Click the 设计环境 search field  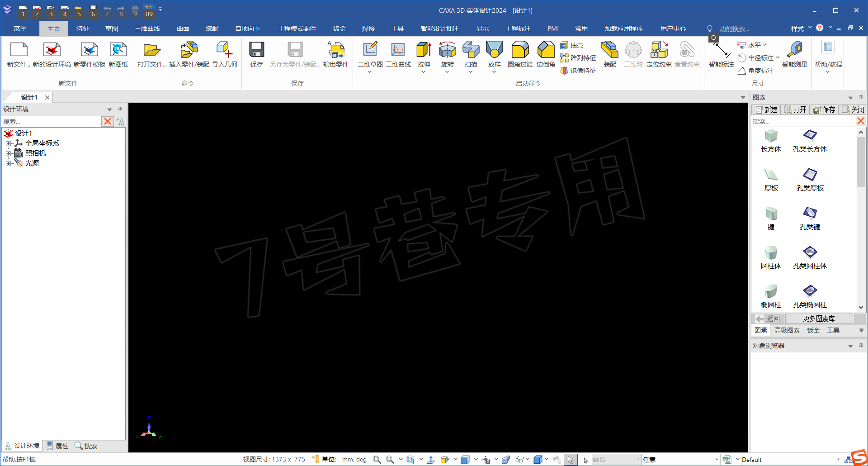pos(51,122)
